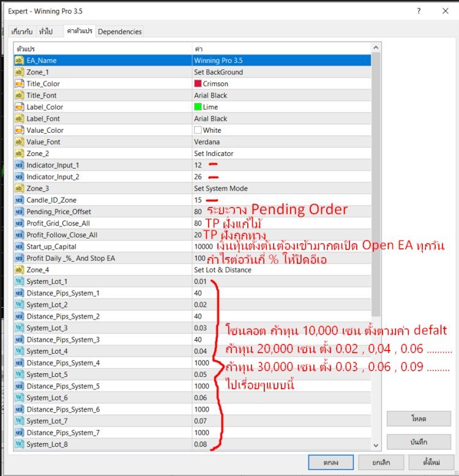This screenshot has height=476, width=459.
Task: Click the color icon next to Title_Color
Action: [x=19, y=84]
